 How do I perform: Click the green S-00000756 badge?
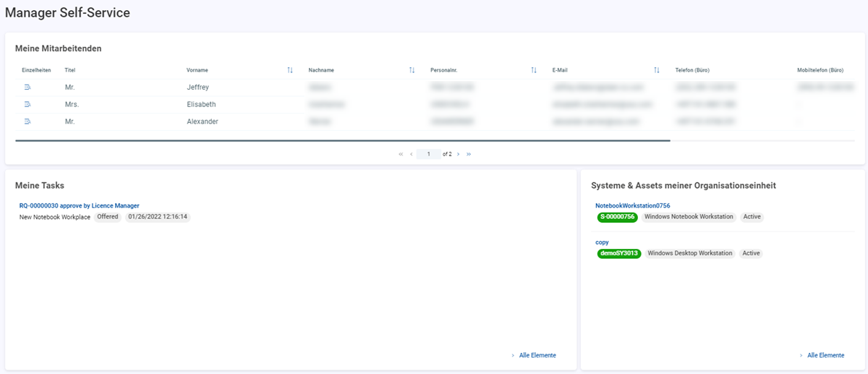617,217
